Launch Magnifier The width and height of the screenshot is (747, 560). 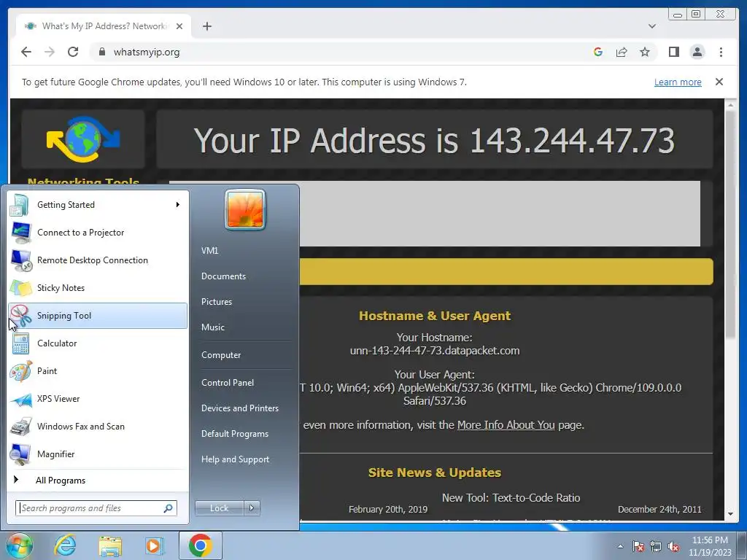pos(98,454)
